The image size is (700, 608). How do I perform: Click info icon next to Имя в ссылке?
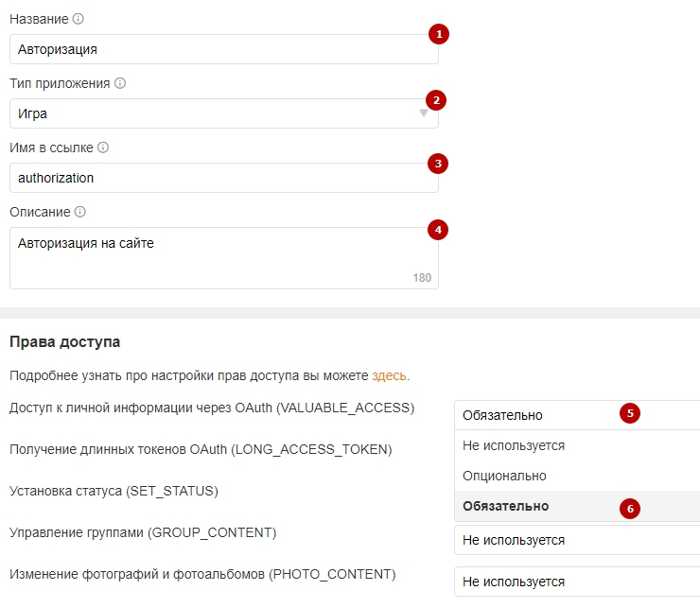click(x=103, y=148)
